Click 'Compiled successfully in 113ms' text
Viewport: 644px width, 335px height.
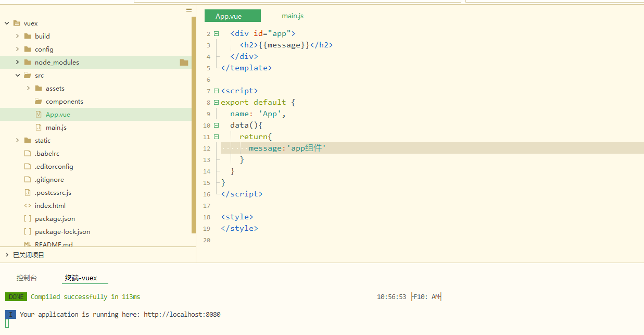[85, 296]
